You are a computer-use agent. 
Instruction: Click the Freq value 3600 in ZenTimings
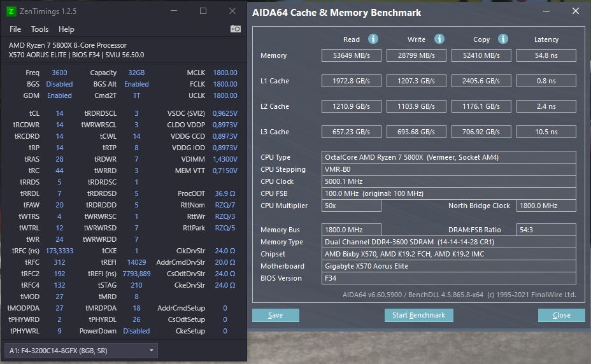point(59,73)
